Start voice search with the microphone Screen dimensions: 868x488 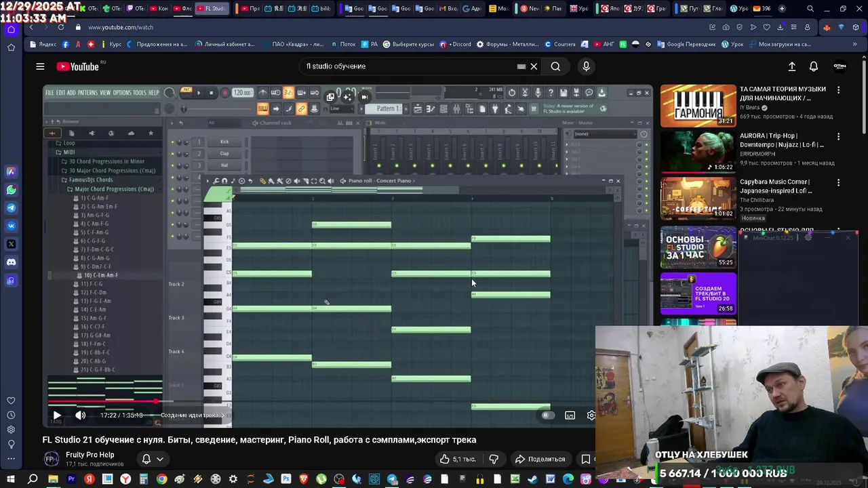pyautogui.click(x=587, y=66)
